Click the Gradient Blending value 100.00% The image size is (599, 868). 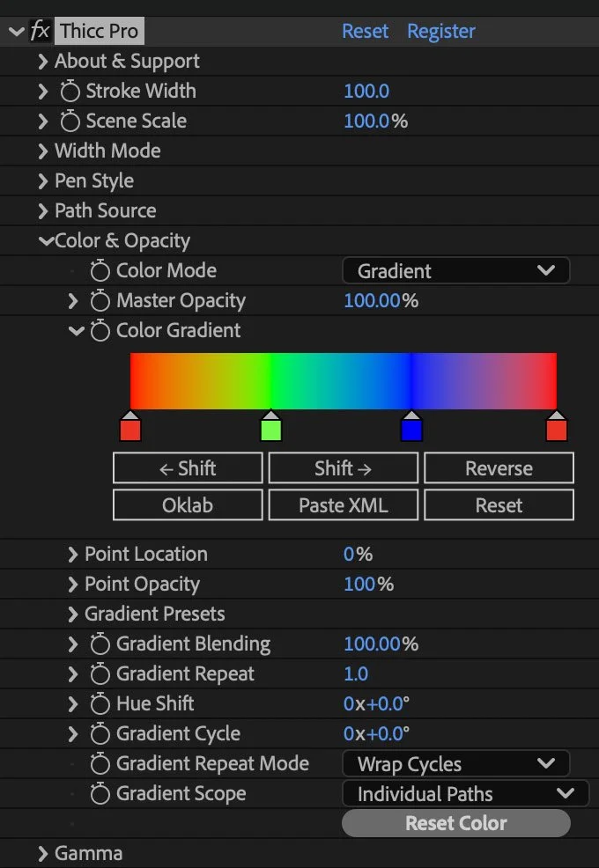click(381, 644)
